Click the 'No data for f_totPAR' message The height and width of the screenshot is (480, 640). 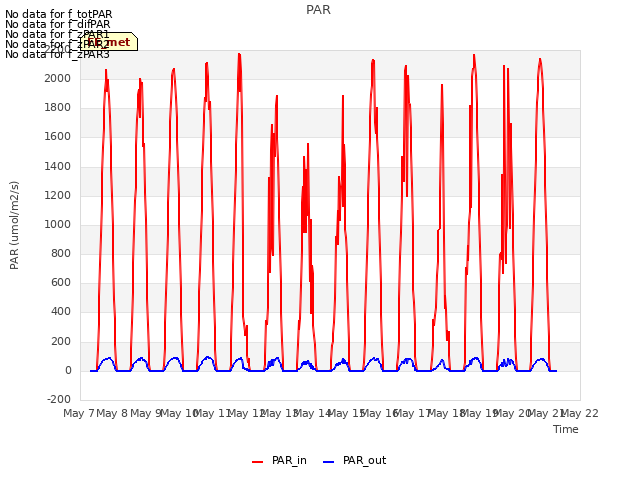tap(59, 15)
